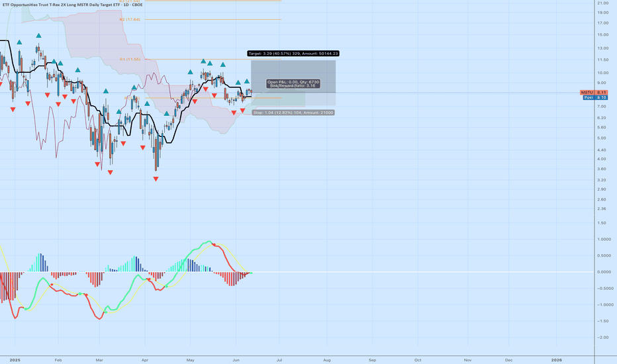Image resolution: width=617 pixels, height=364 pixels.
Task: Click the Mar label on time axis
Action: click(x=99, y=360)
